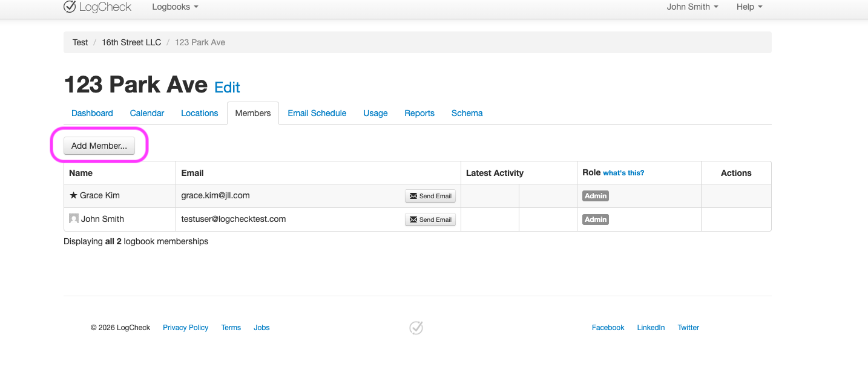The height and width of the screenshot is (367, 868).
Task: Click the Grace Kim name cell
Action: [x=120, y=196]
